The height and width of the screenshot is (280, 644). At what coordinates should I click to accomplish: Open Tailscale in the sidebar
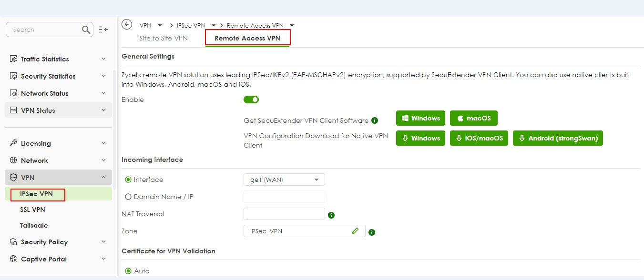[34, 225]
